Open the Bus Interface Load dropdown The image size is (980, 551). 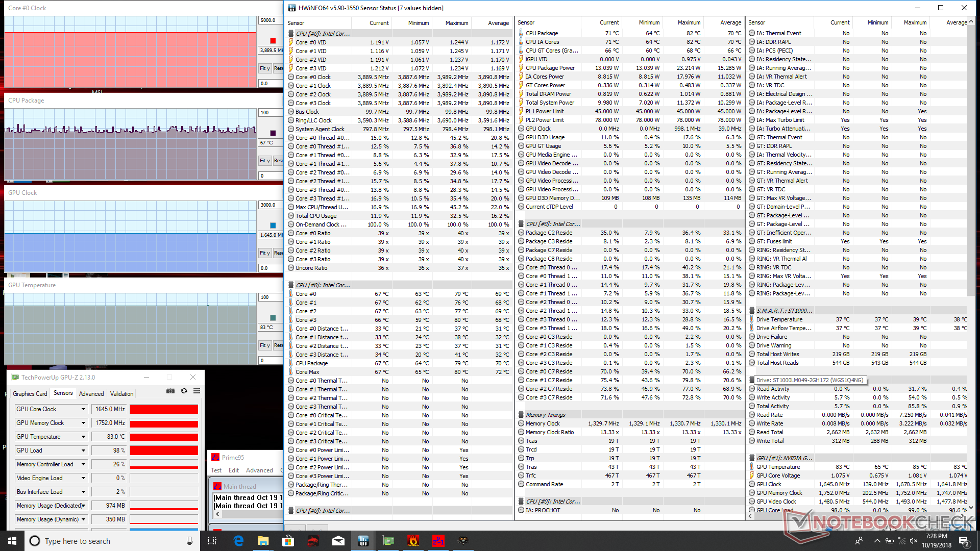tap(83, 492)
